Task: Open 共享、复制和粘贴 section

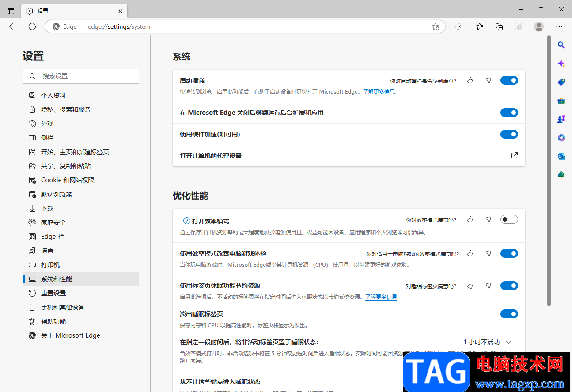Action: pos(81,166)
